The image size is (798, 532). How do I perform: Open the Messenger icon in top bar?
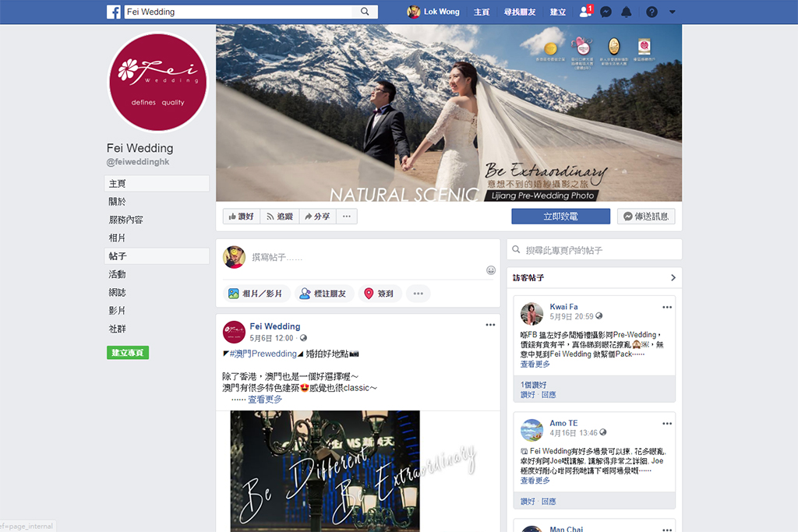(x=606, y=12)
